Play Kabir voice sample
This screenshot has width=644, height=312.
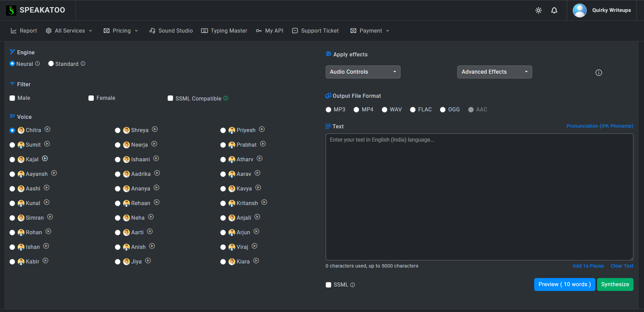[x=46, y=261]
